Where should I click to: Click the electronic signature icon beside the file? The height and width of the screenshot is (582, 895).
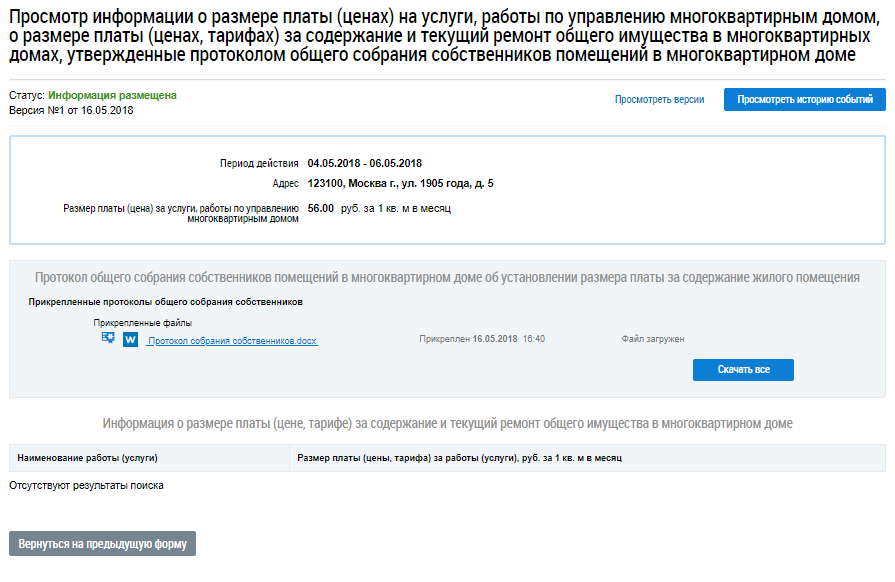coord(108,339)
